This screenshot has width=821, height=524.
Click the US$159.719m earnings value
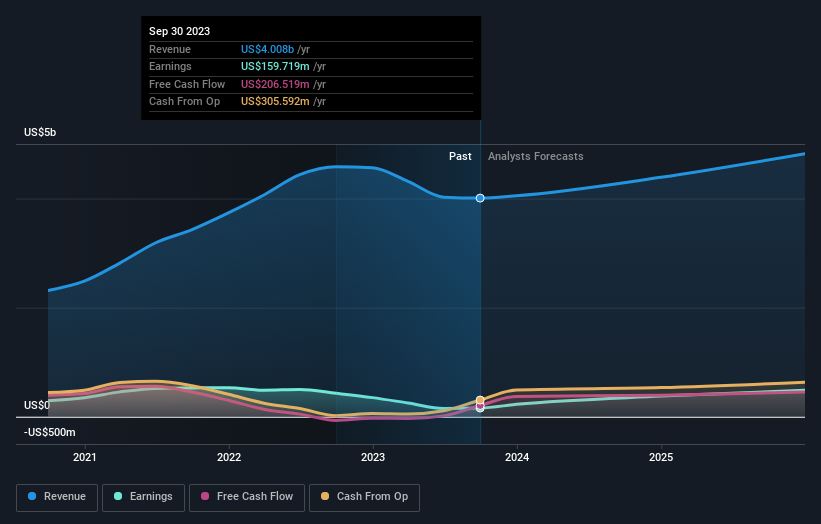tap(275, 66)
